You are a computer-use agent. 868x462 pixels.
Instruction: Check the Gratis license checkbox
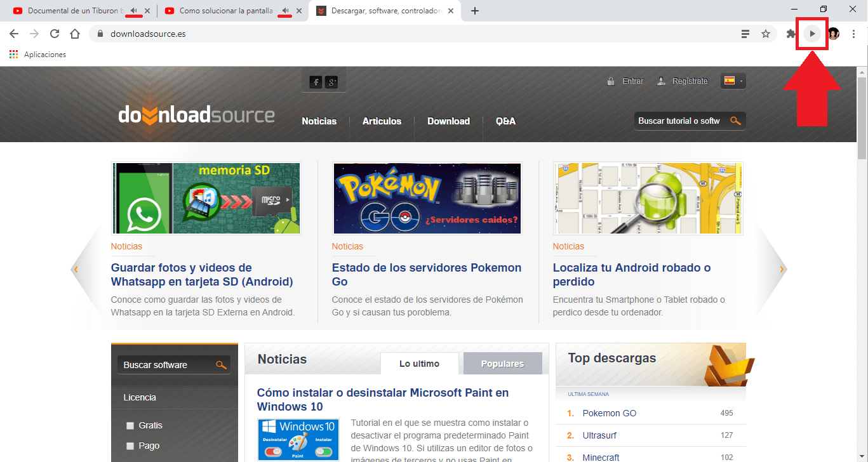point(130,426)
